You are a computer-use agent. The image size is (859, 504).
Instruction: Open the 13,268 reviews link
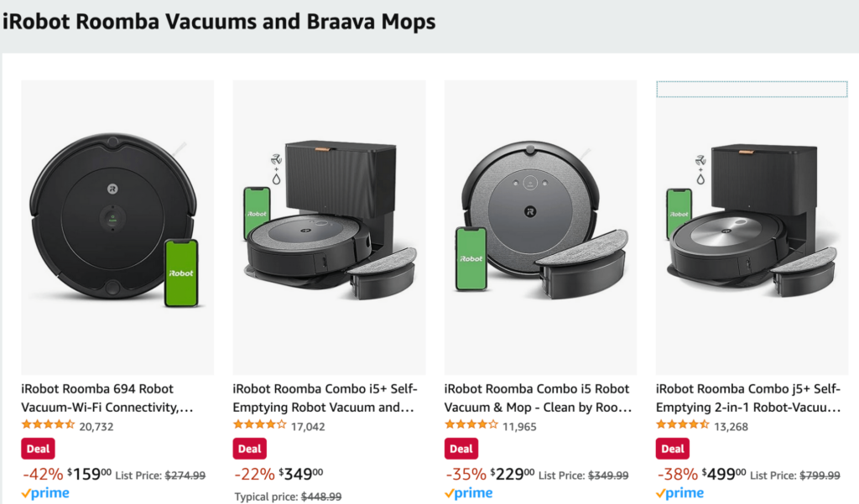pos(731,427)
